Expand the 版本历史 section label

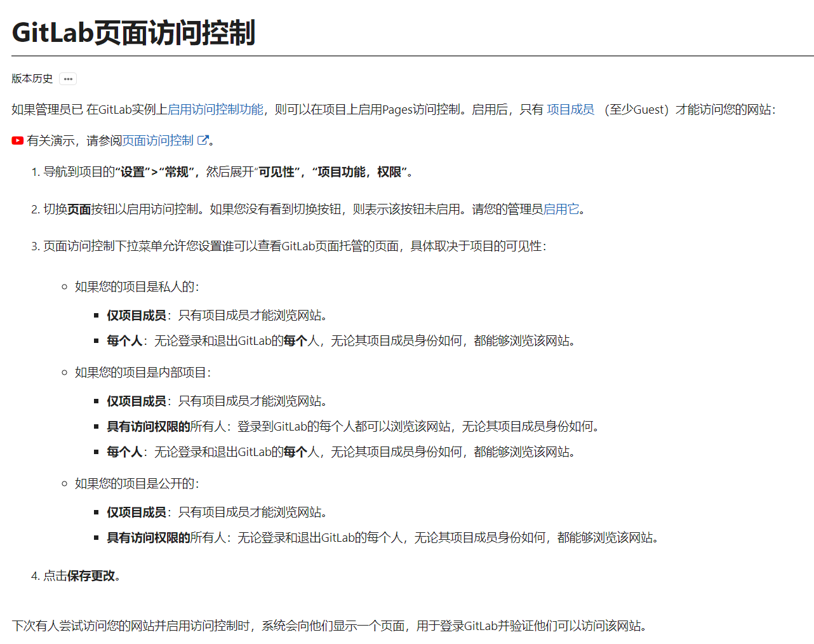(x=32, y=79)
